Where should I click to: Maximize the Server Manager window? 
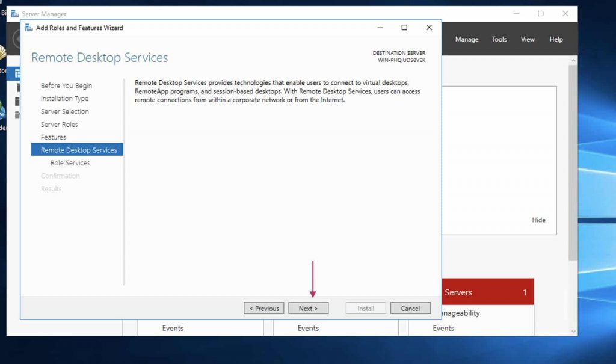coord(540,14)
